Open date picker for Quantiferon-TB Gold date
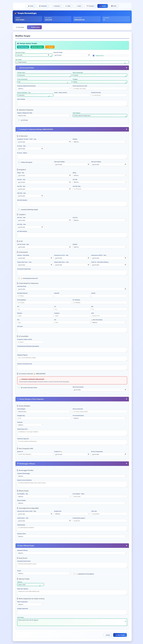Viewport: 143px width, 644px height. click(x=70, y=142)
